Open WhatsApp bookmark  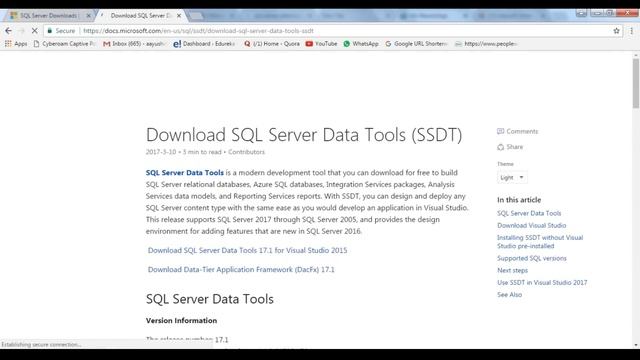361,44
